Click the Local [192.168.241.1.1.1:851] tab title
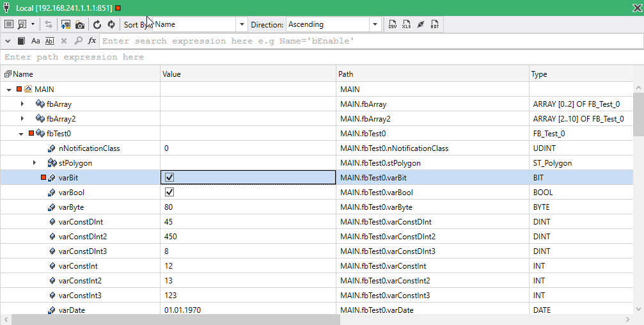 click(64, 8)
